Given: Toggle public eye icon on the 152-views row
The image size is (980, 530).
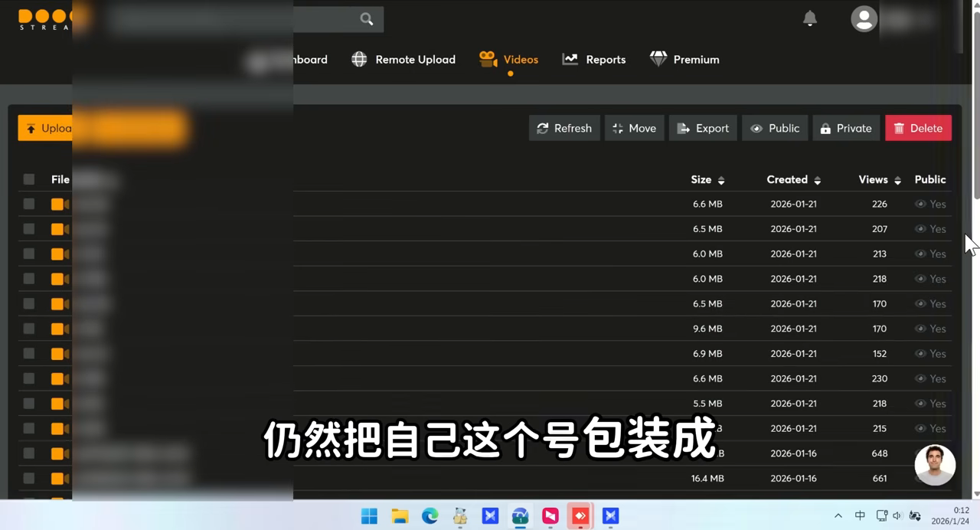Looking at the screenshot, I should tap(920, 353).
